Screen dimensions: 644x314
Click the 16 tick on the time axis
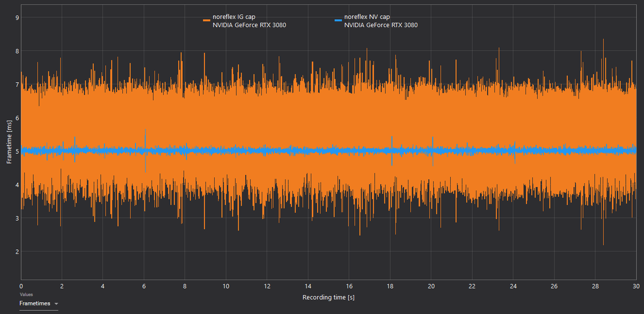click(x=349, y=286)
